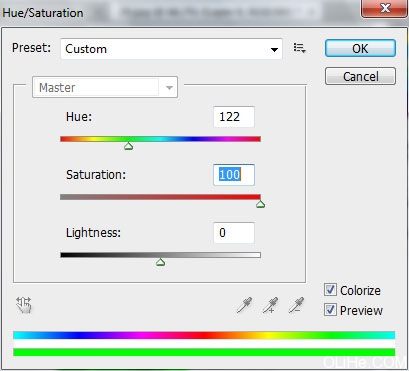Click the Hue slider thumb
Viewport: 409px width, 371px height.
point(128,146)
